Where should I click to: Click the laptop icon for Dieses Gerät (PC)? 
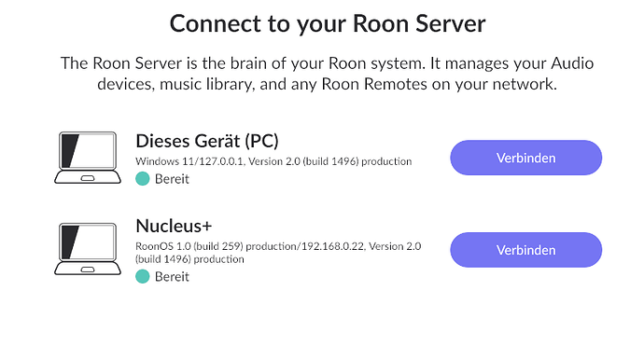click(88, 158)
